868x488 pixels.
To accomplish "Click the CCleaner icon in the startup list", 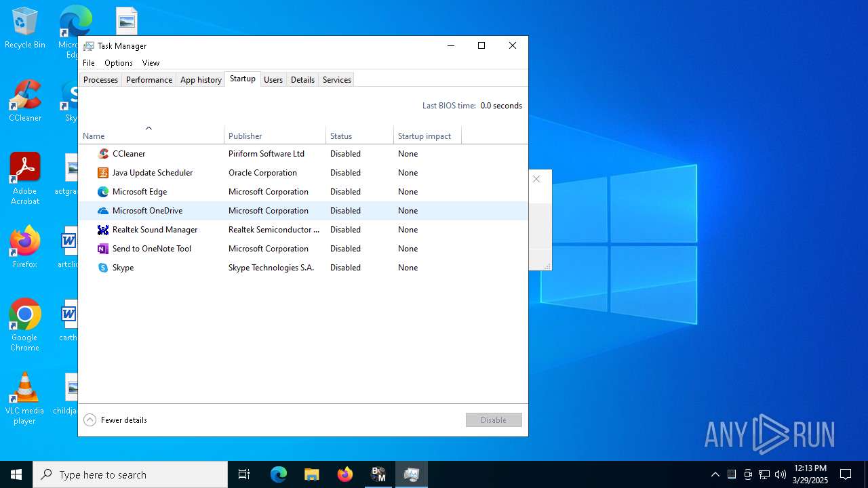I will [x=103, y=154].
